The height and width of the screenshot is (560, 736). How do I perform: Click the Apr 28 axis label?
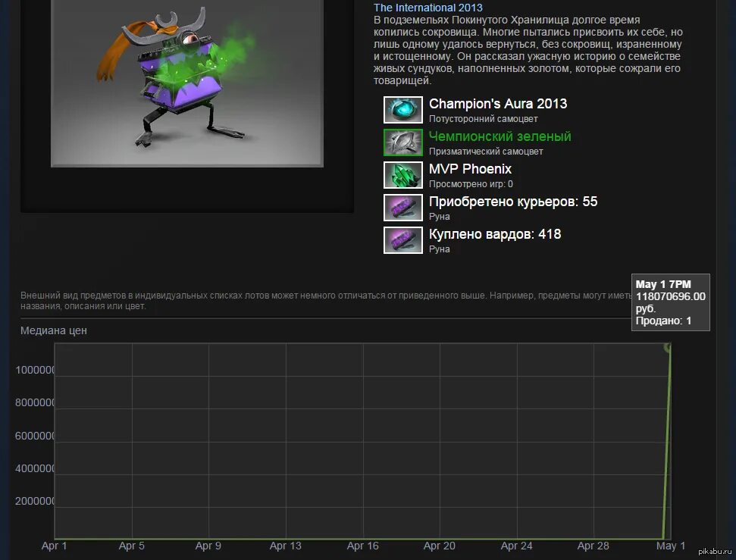point(593,546)
